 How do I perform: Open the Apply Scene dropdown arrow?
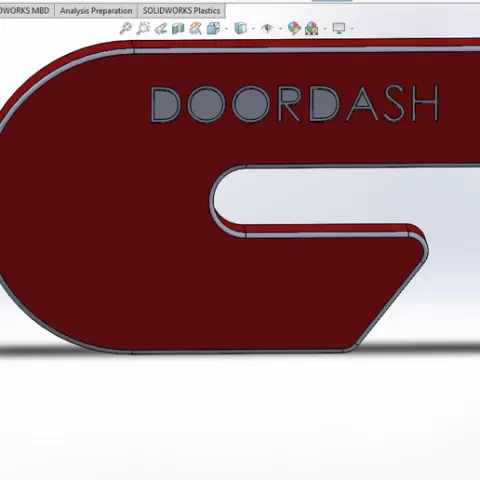coord(325,29)
